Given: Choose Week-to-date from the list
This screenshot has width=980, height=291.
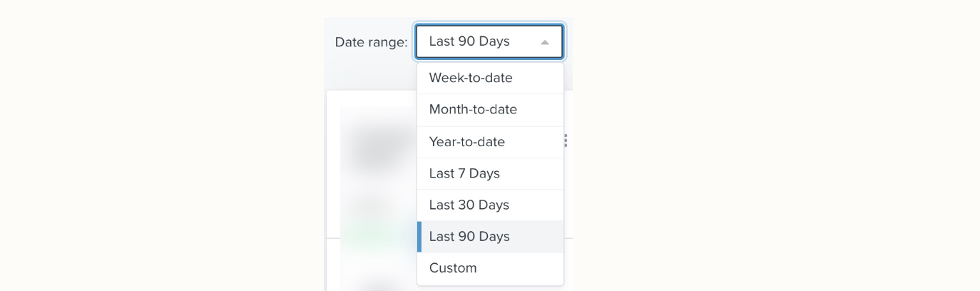Looking at the screenshot, I should [471, 78].
